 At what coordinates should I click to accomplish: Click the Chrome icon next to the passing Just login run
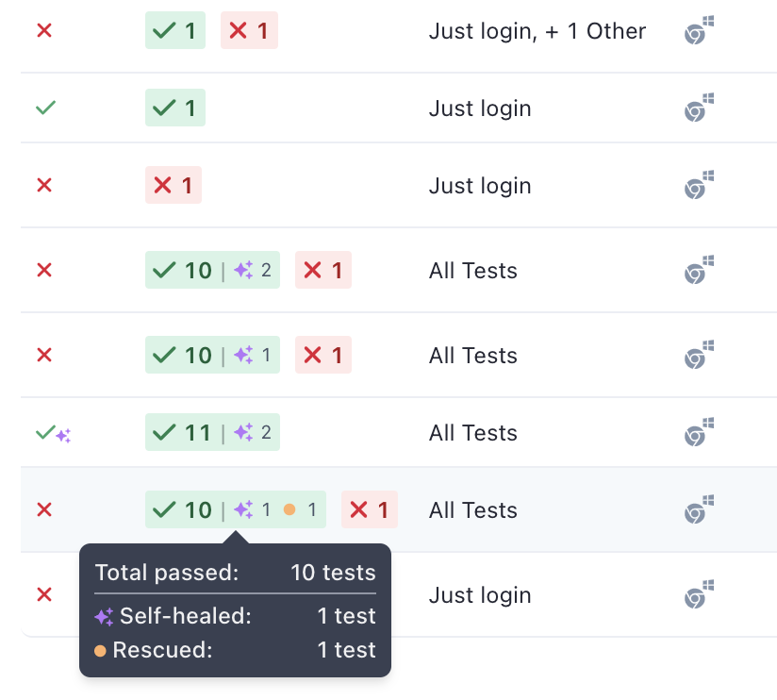coord(698,108)
